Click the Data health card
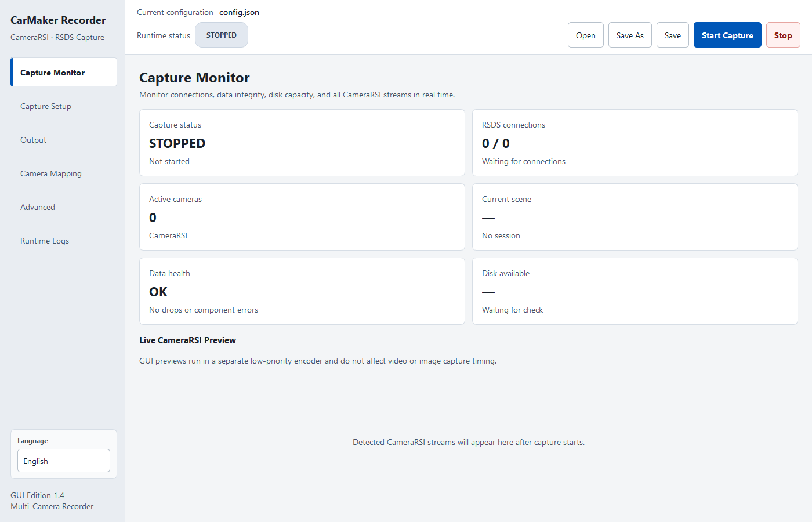This screenshot has height=522, width=812. coord(302,291)
